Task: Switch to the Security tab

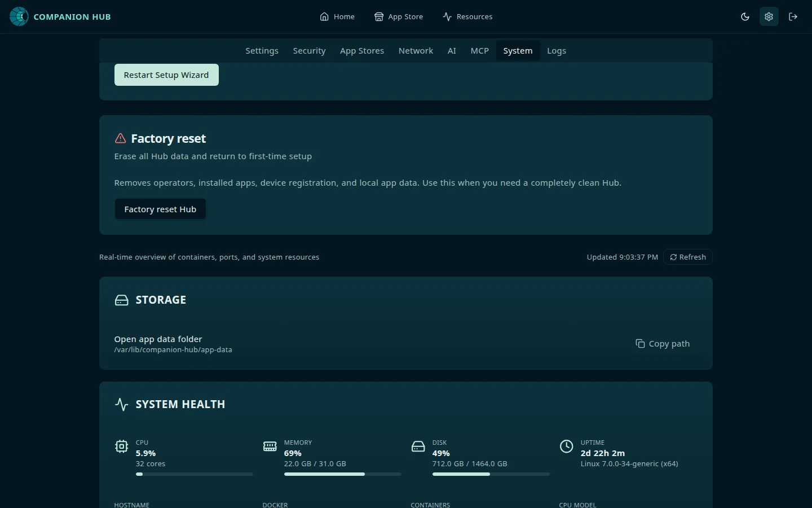Action: (x=309, y=50)
